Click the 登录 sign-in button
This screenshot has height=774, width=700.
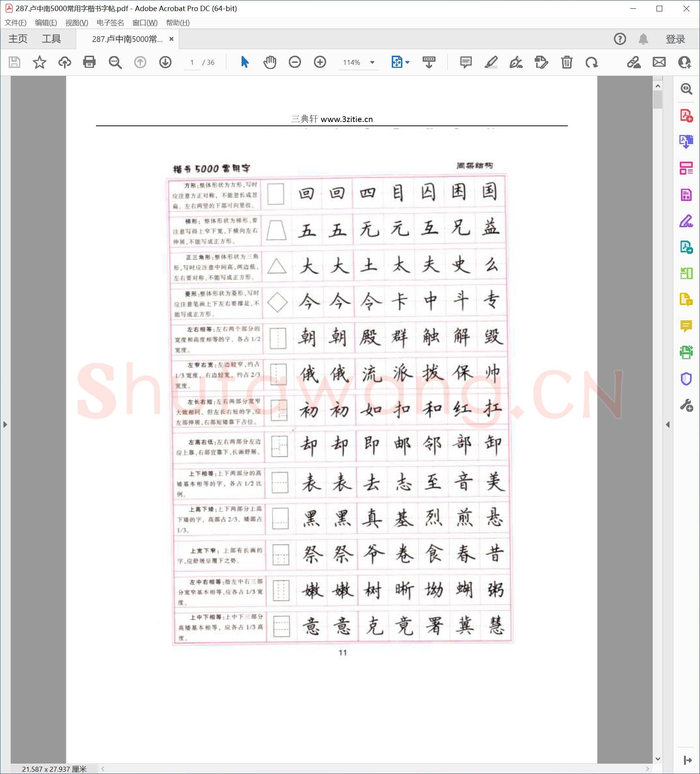pos(676,39)
